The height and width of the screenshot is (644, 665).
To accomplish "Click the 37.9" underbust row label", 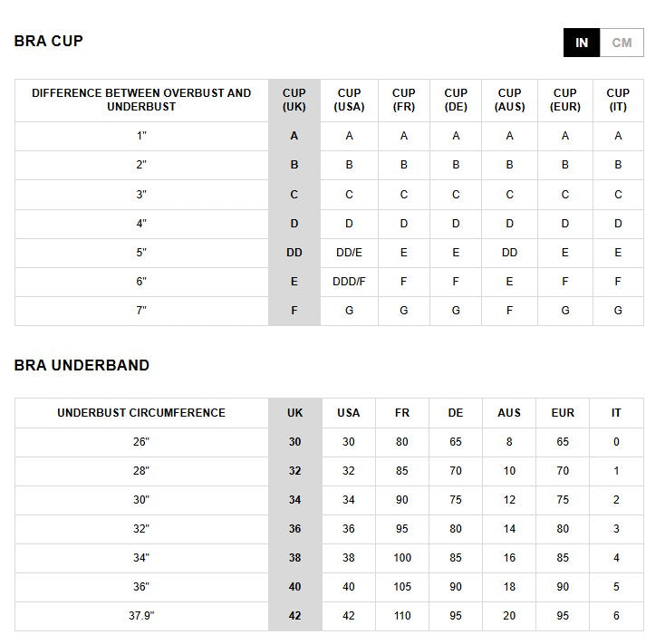I will coord(141,616).
